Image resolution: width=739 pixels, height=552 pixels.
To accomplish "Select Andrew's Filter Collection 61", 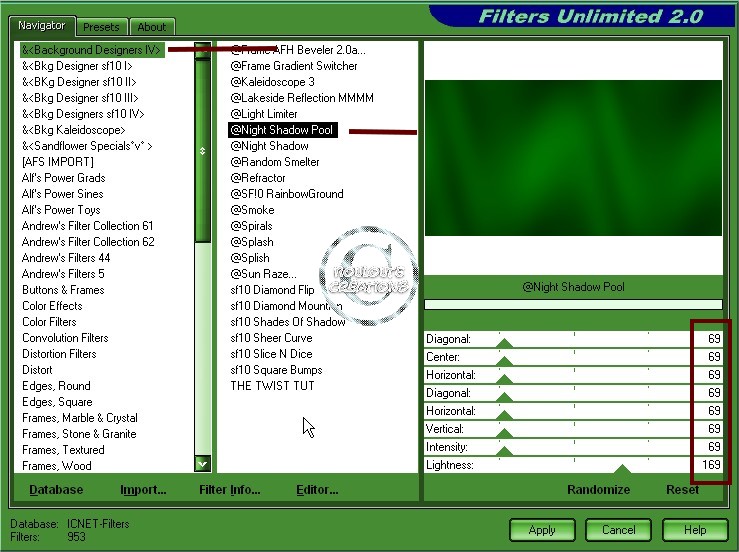I will [x=87, y=226].
